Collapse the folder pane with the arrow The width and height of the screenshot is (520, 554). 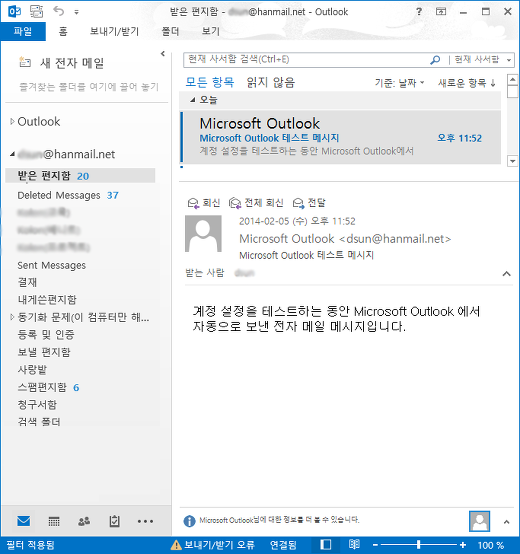pos(163,54)
